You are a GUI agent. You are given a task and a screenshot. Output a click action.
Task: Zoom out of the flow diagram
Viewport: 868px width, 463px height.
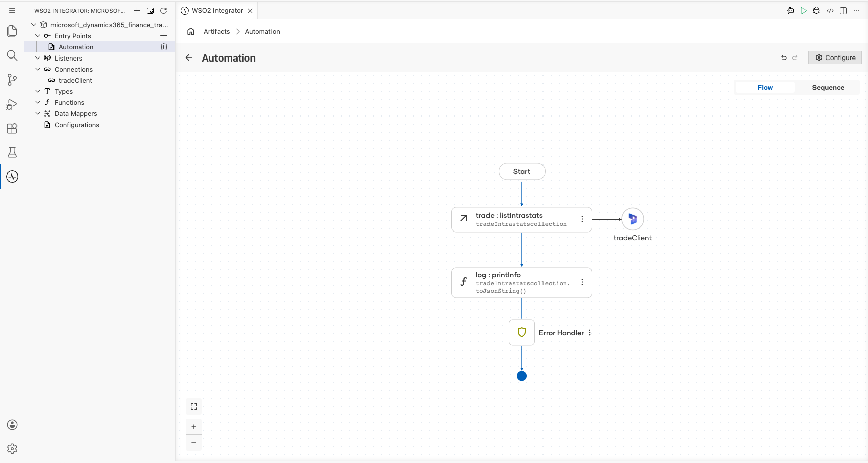coord(194,443)
